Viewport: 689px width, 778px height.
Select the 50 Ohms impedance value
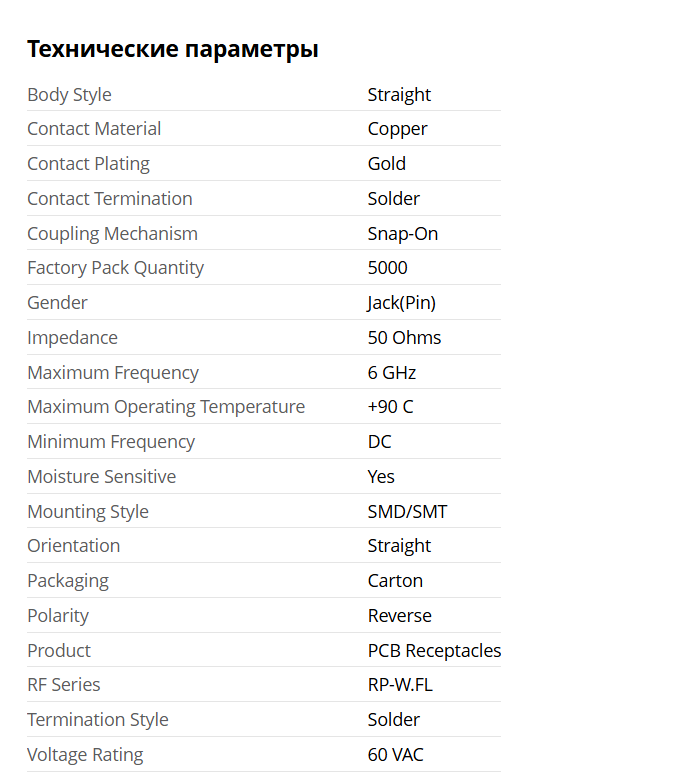404,338
